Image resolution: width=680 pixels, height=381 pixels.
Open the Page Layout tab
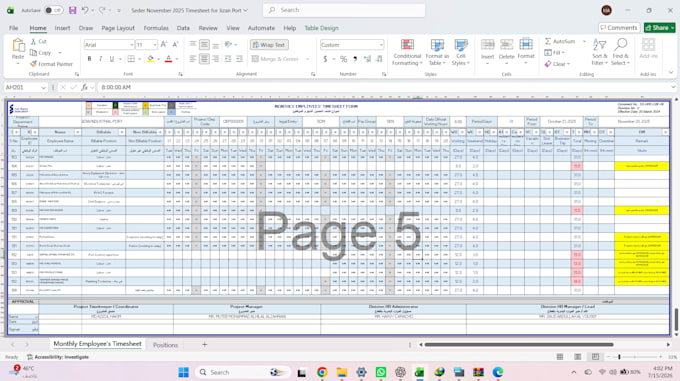tap(118, 28)
